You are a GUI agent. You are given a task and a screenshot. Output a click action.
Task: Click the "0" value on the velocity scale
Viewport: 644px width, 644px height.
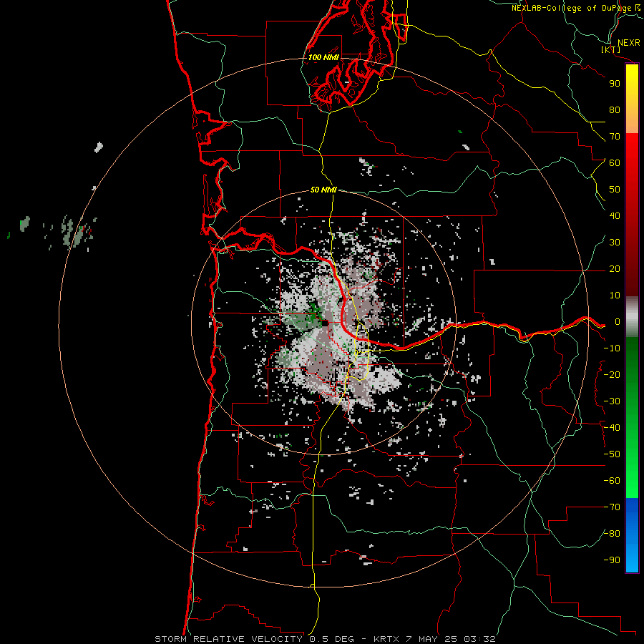(618, 322)
